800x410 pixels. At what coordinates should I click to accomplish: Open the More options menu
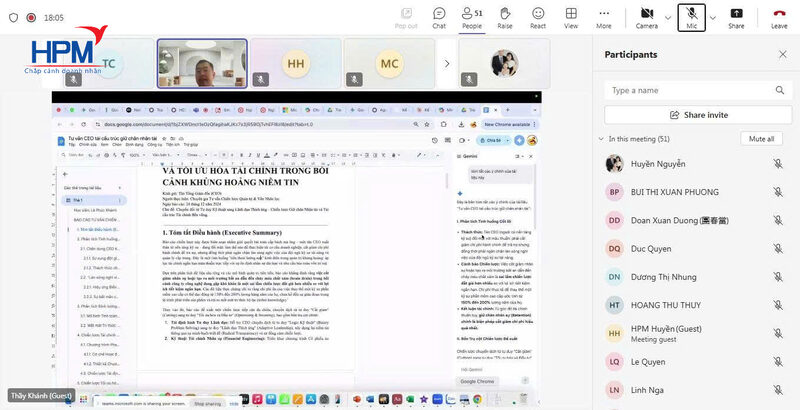pyautogui.click(x=604, y=17)
